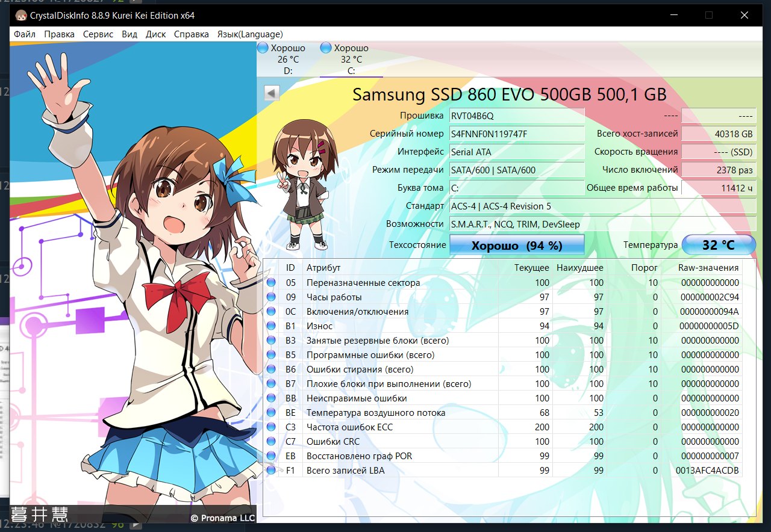The width and height of the screenshot is (771, 532).
Task: Select the Неисправимые ошибки attribute row
Action: 504,398
